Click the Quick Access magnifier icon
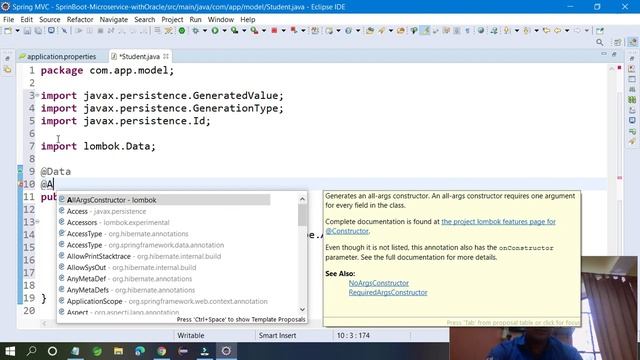Screen dimensions: 640x360 point(600,42)
